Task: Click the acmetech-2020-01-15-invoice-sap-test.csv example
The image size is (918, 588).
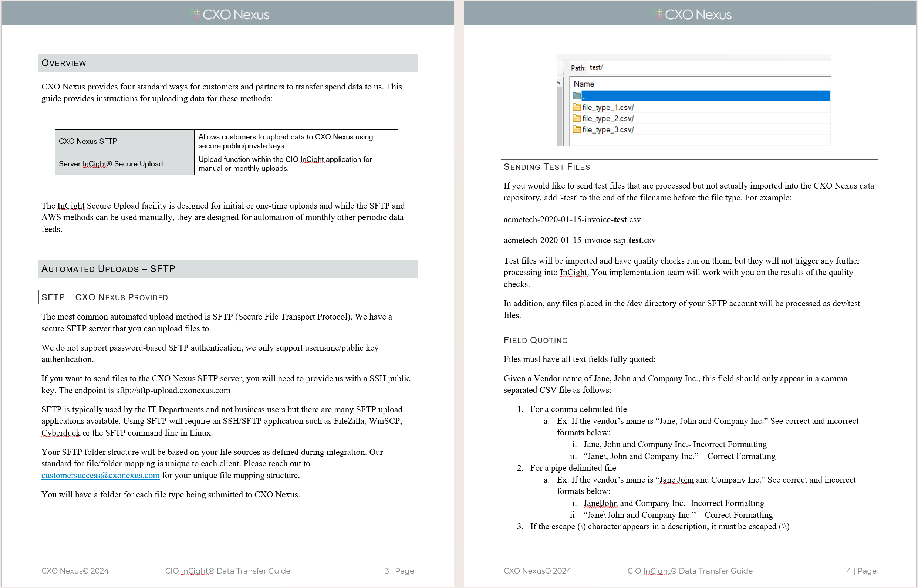Action: (x=580, y=240)
